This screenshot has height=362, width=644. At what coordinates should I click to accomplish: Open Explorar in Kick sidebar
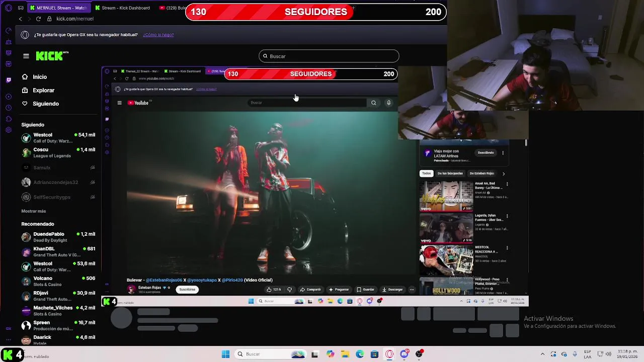pyautogui.click(x=38, y=90)
